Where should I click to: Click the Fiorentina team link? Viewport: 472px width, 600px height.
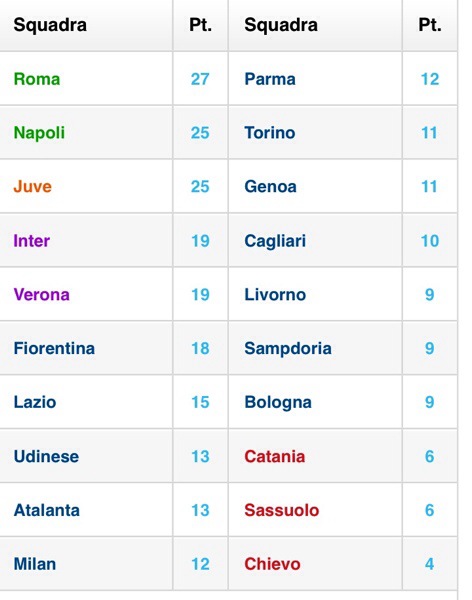point(54,349)
